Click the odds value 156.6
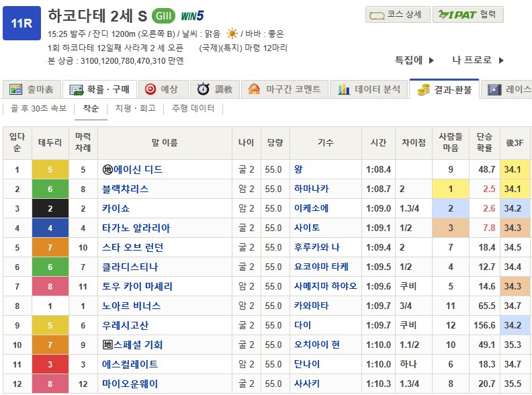This screenshot has width=532, height=395. pos(484,325)
